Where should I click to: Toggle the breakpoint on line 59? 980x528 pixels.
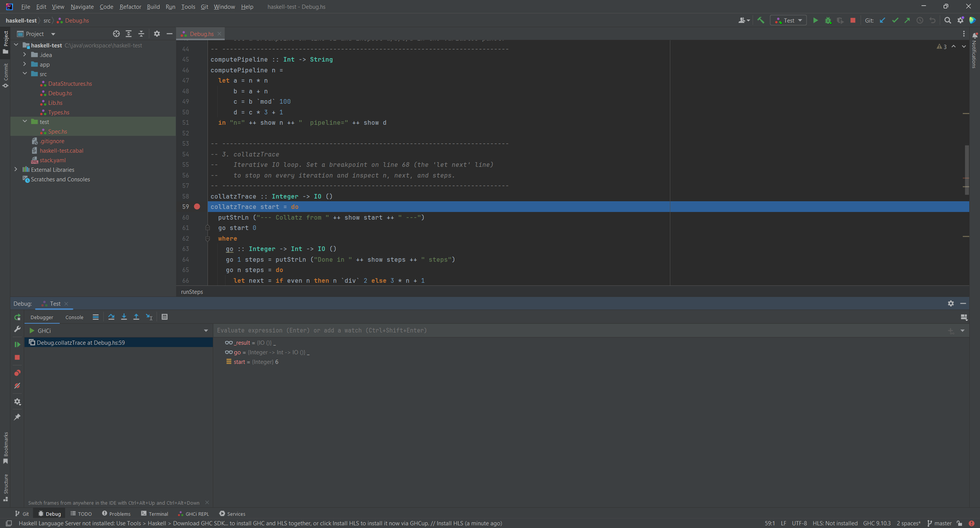[197, 207]
